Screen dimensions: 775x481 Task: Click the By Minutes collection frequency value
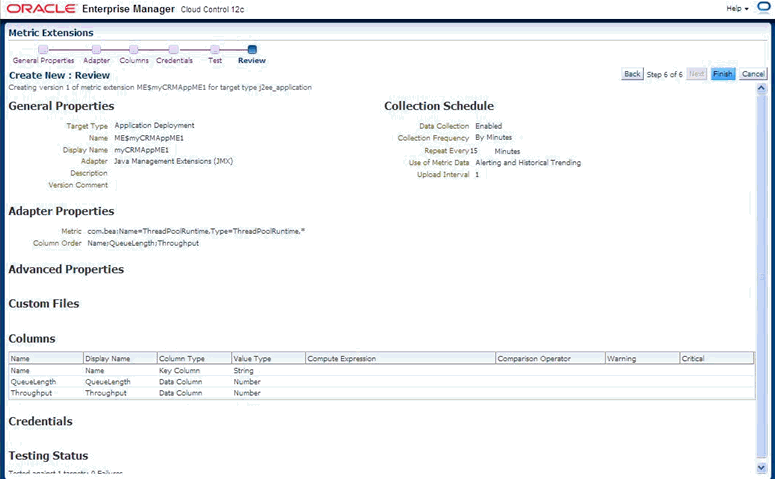(x=493, y=137)
